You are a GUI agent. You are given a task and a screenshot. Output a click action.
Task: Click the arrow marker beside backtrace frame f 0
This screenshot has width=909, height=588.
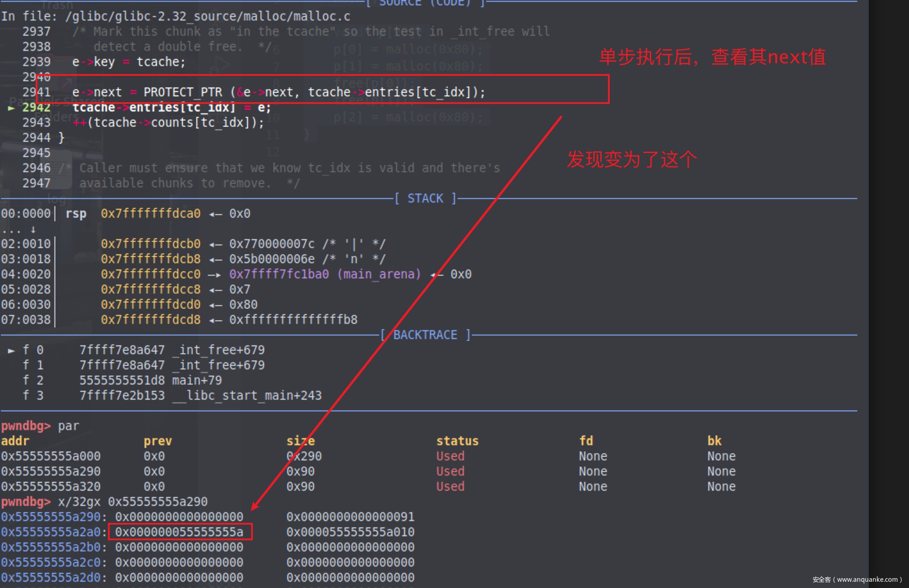[x=11, y=351]
